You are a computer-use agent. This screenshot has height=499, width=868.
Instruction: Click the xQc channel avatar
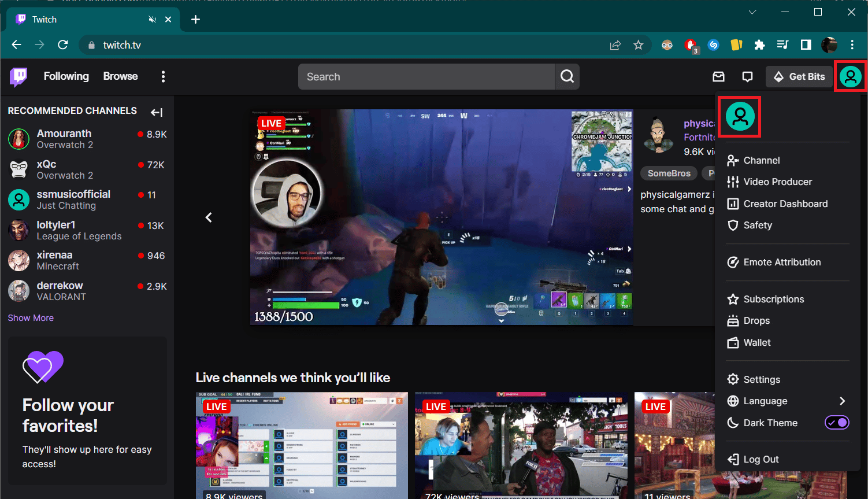pos(19,169)
